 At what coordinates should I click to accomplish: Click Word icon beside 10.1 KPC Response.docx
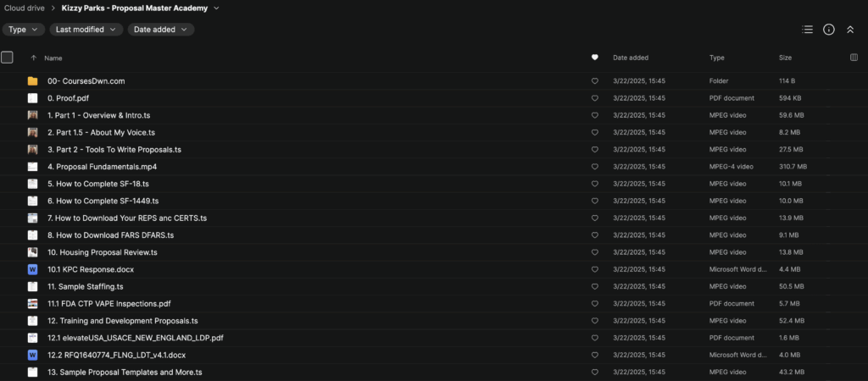click(32, 269)
